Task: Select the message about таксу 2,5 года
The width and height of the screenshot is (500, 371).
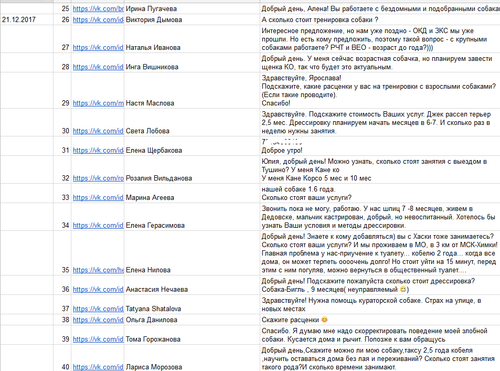Action: (x=380, y=358)
